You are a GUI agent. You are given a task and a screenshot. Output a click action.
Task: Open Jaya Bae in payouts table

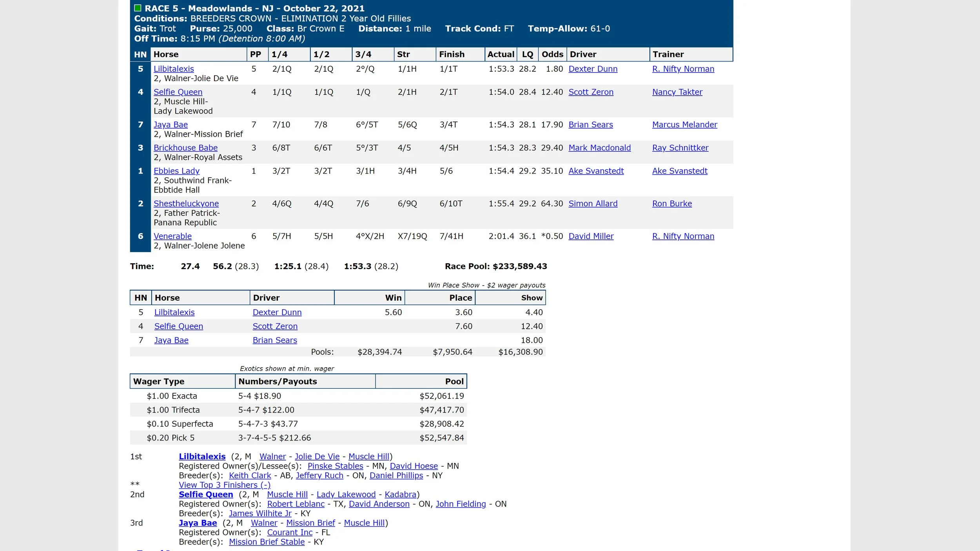[x=171, y=341]
